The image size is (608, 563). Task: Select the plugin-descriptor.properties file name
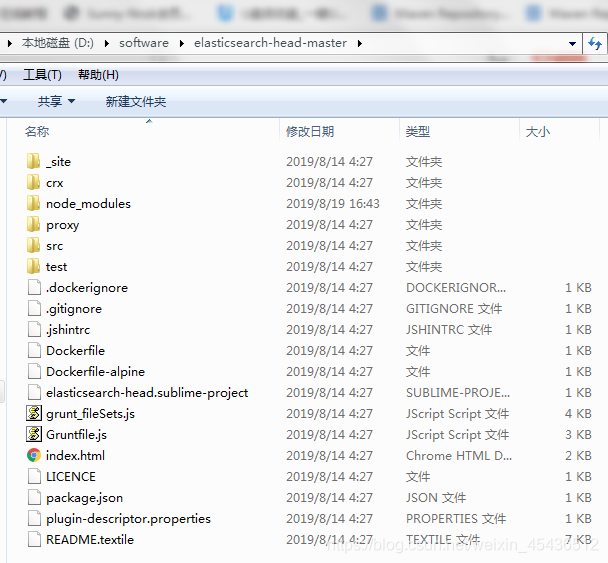128,518
